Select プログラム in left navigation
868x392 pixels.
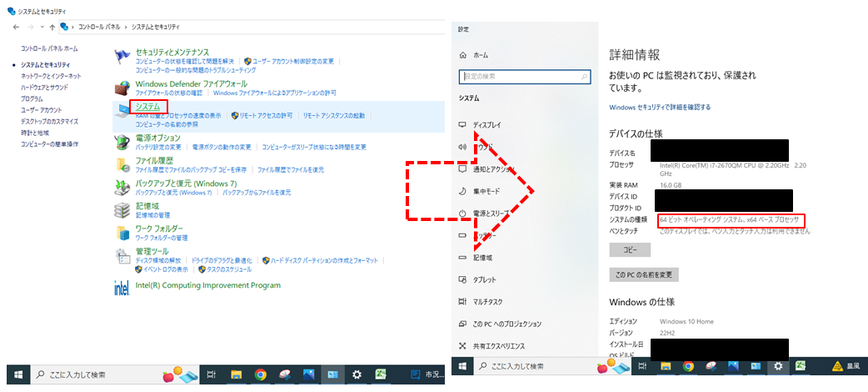(x=32, y=98)
